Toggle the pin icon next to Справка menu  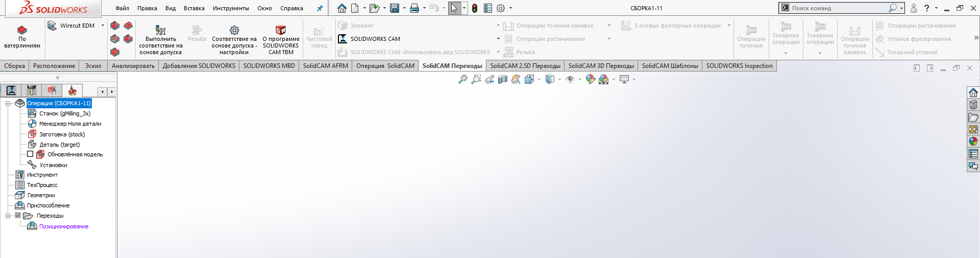click(x=320, y=8)
